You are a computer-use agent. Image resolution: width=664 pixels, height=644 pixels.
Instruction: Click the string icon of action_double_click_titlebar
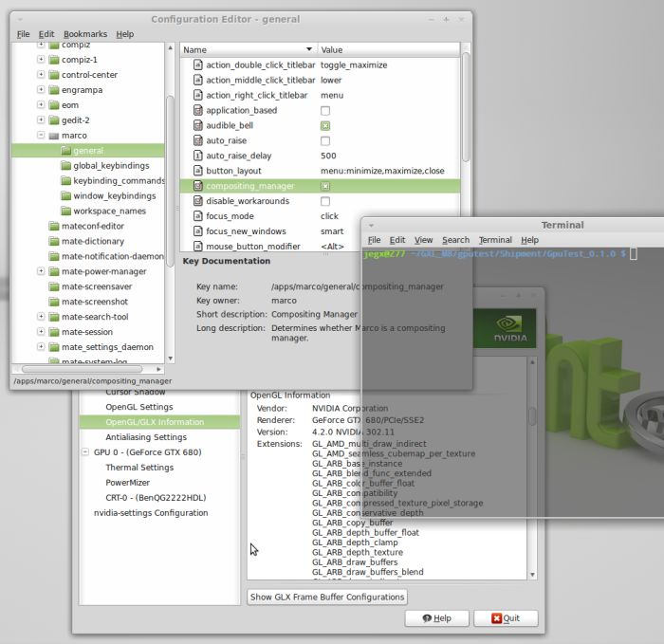click(197, 64)
